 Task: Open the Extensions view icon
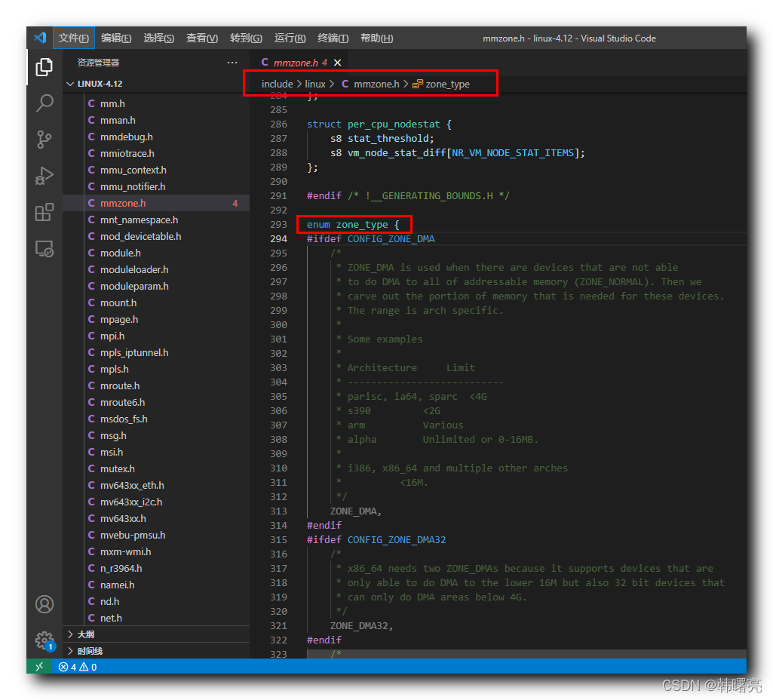[44, 213]
